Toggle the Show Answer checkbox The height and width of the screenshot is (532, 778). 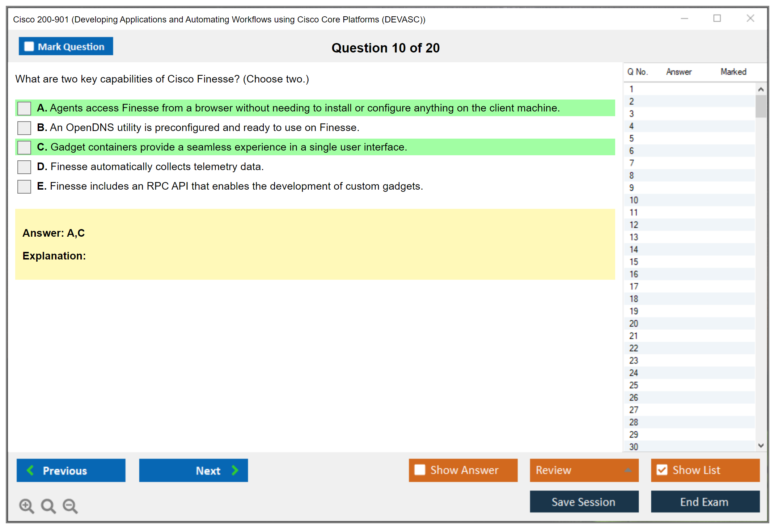tap(420, 470)
